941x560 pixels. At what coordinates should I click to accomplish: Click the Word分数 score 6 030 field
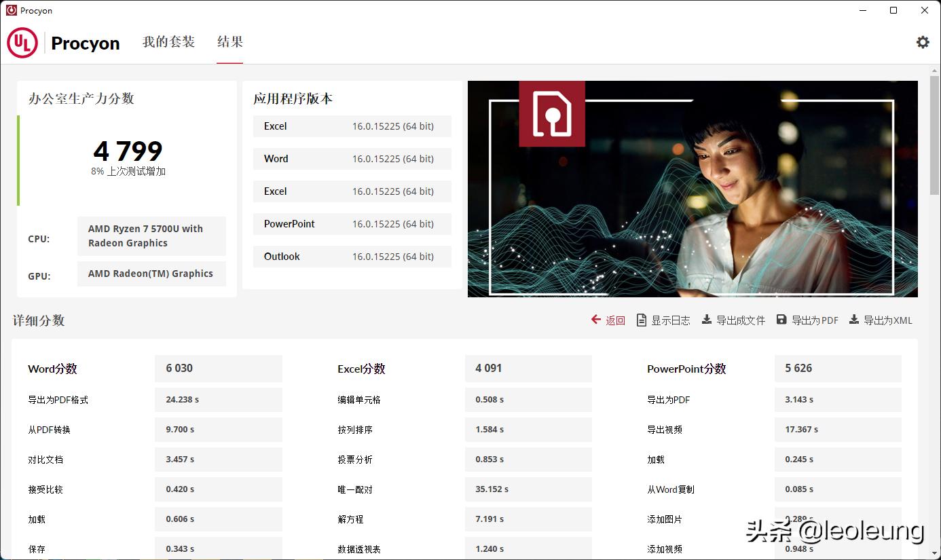click(218, 368)
